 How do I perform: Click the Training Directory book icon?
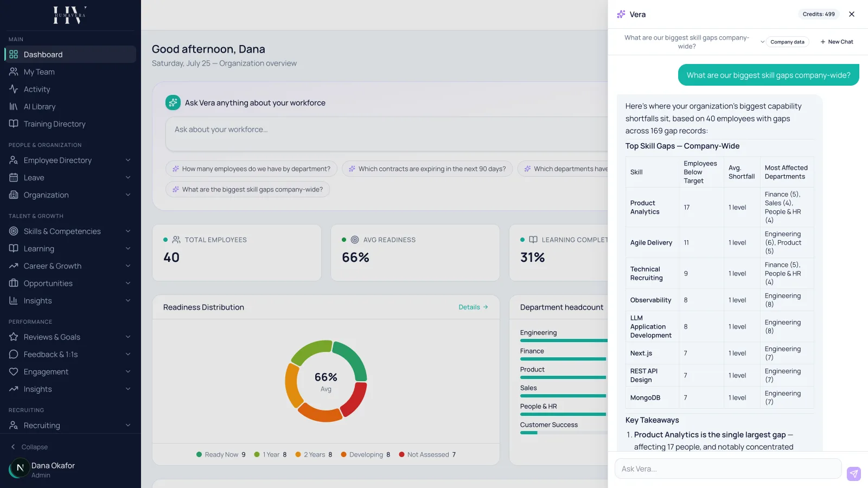click(14, 124)
